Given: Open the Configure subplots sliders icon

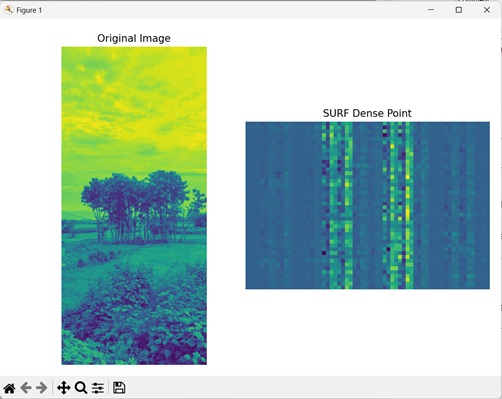Looking at the screenshot, I should [98, 388].
